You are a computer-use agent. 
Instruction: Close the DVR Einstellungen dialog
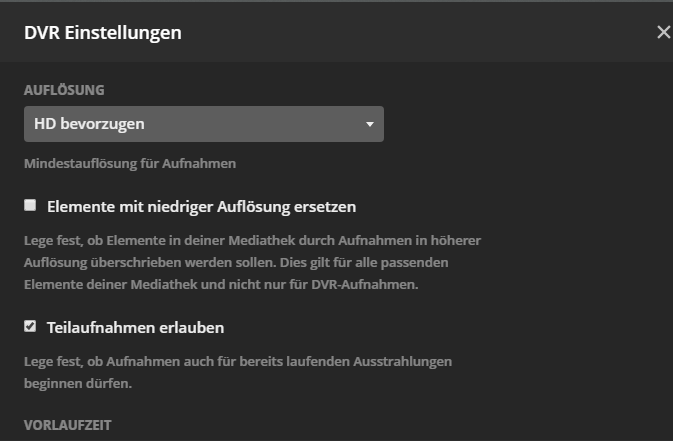click(663, 32)
